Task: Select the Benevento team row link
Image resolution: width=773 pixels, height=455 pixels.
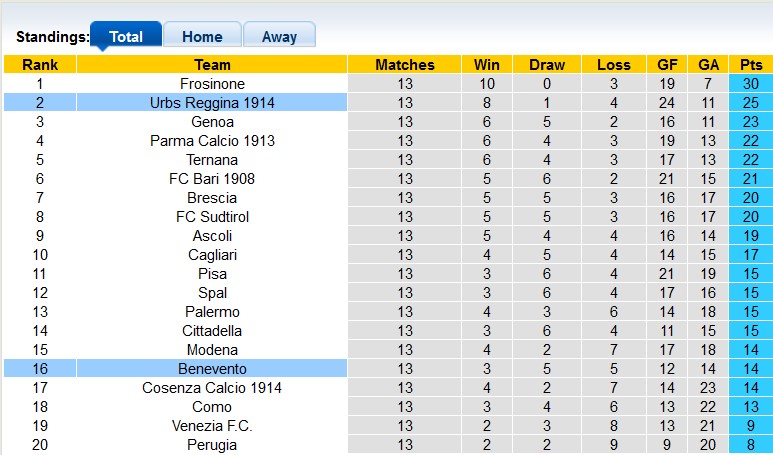Action: 212,369
